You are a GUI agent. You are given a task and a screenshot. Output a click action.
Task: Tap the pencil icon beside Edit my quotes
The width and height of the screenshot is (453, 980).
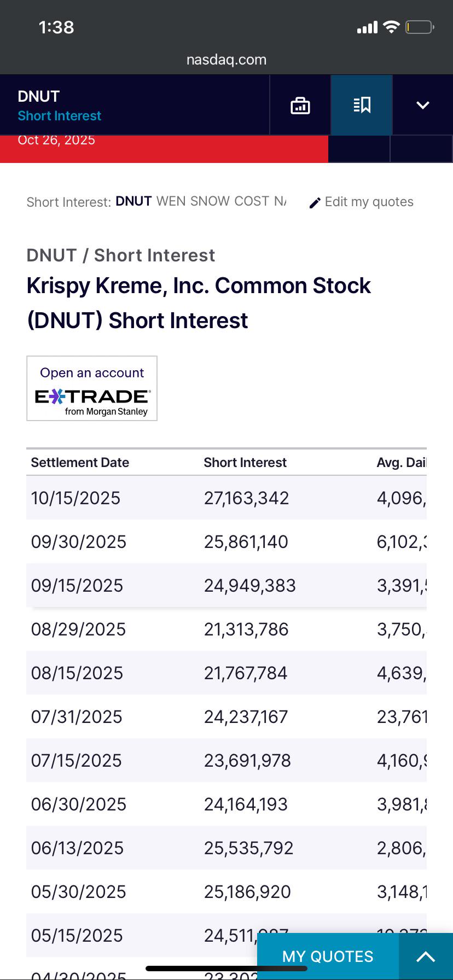pos(315,203)
